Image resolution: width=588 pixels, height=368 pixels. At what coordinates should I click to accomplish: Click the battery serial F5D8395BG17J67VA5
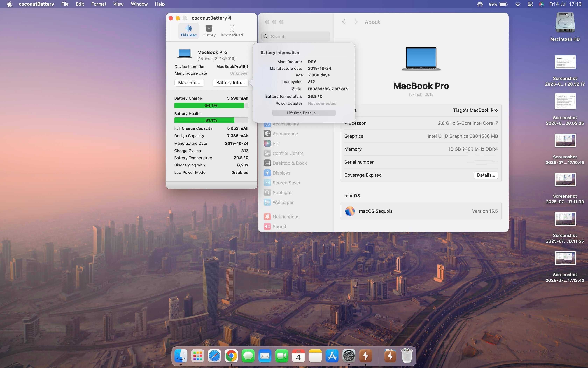coord(328,89)
